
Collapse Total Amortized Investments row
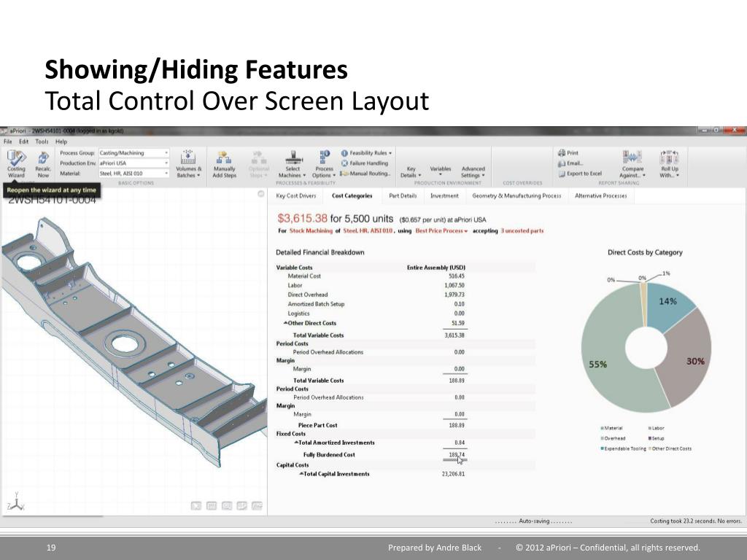click(x=296, y=443)
